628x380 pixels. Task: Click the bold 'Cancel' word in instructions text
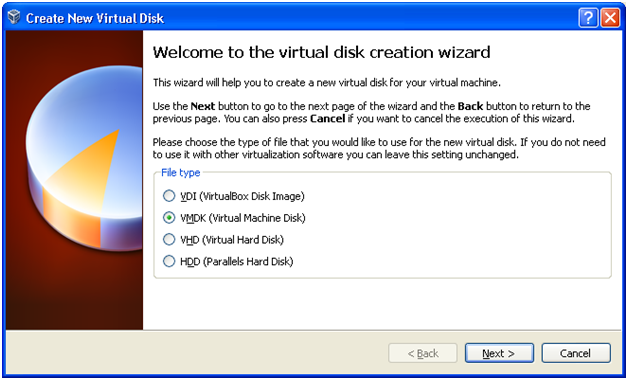327,119
